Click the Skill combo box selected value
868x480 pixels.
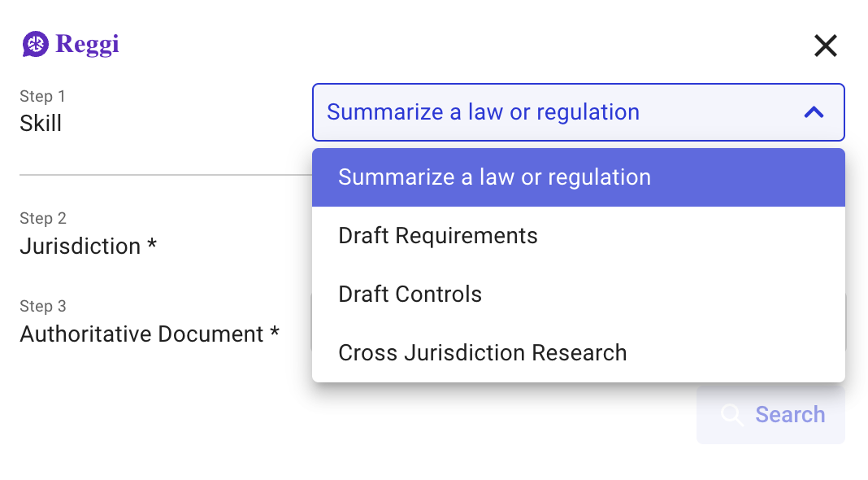pyautogui.click(x=483, y=112)
